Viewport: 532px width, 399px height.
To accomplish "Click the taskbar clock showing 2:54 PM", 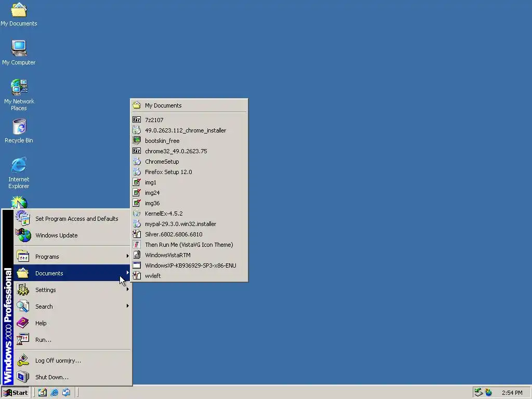I will point(512,393).
